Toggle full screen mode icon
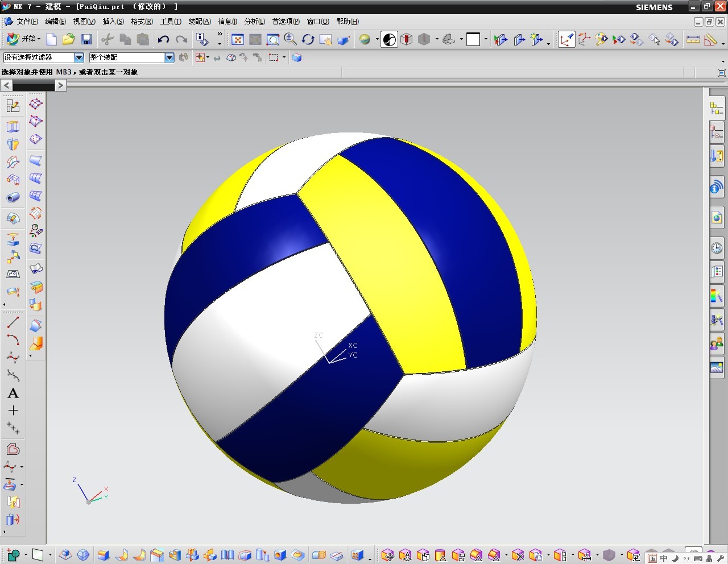This screenshot has height=564, width=728. click(x=722, y=72)
